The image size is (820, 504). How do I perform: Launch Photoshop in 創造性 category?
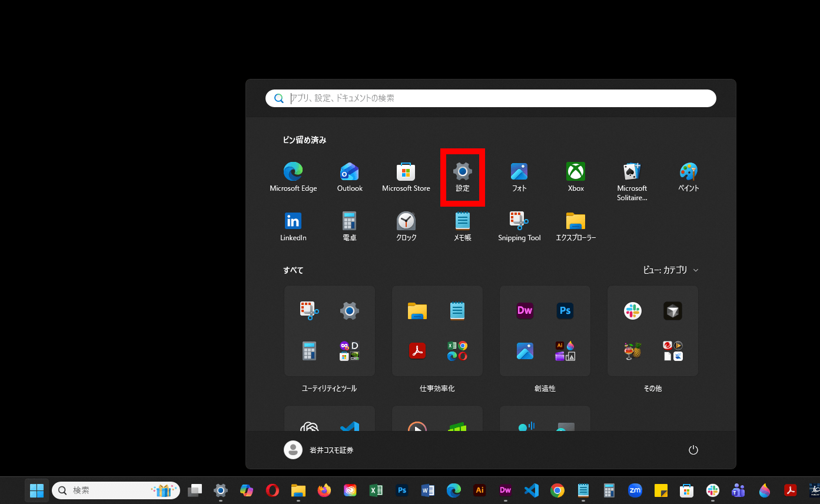click(565, 311)
